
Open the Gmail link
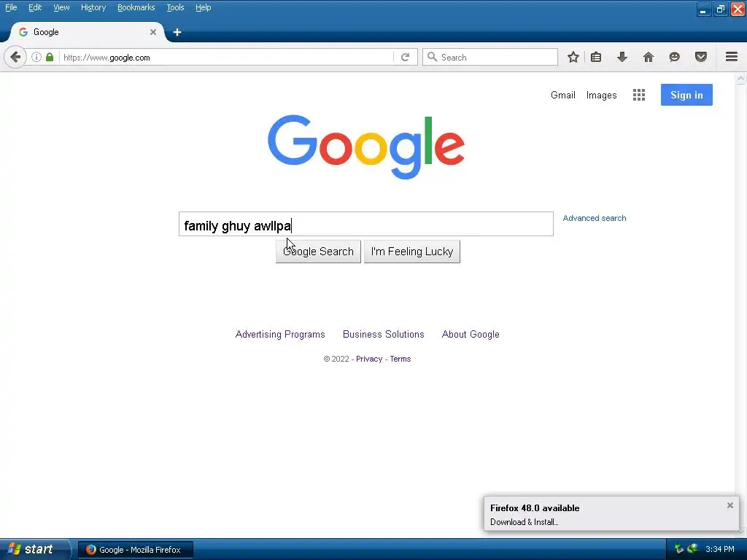click(563, 95)
